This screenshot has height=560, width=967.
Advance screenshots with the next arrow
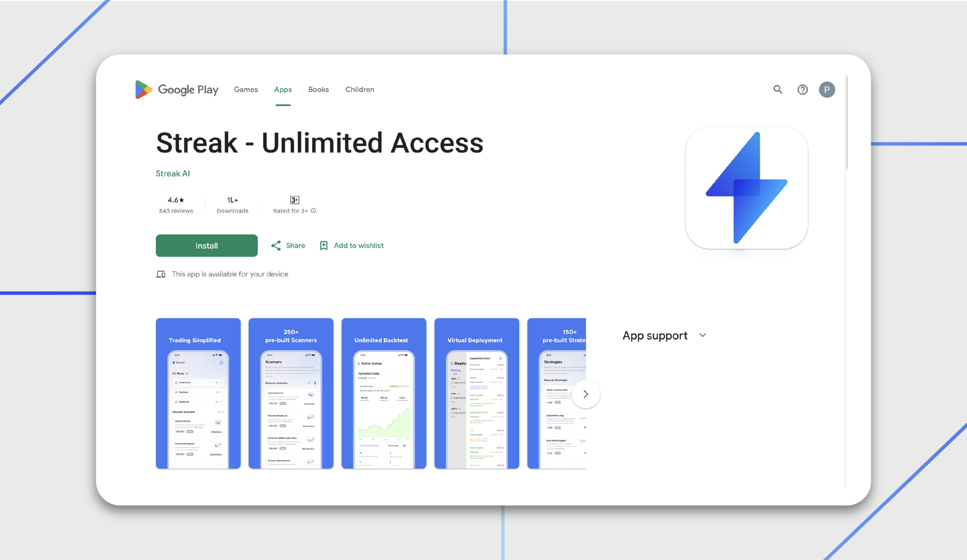pyautogui.click(x=585, y=394)
